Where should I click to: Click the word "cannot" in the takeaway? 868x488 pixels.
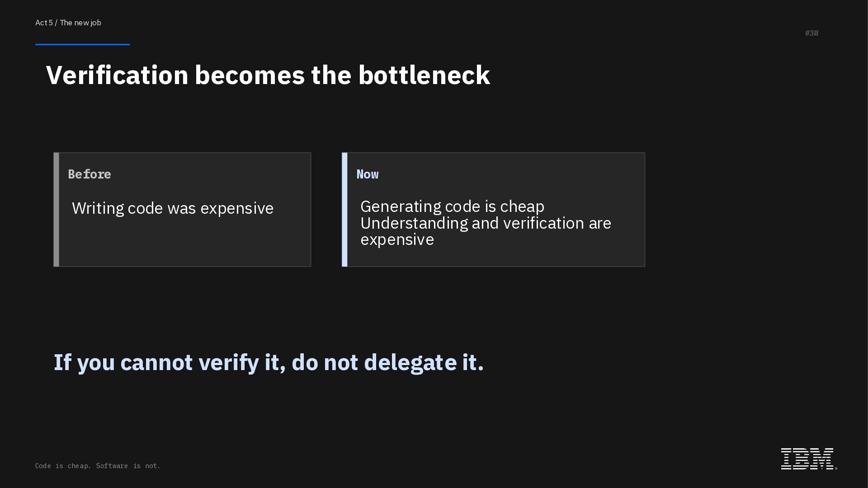[156, 362]
